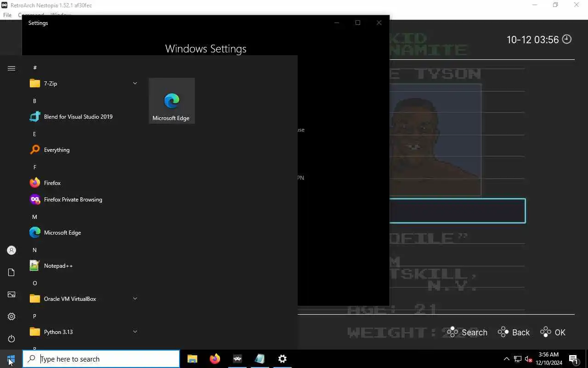Screen dimensions: 588x368
Task: Click the RetroArch OK control hint
Action: click(553, 332)
